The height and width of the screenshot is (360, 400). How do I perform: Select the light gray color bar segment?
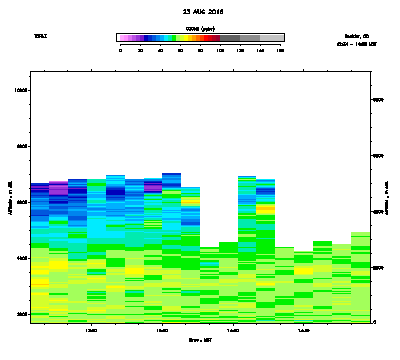(x=272, y=38)
